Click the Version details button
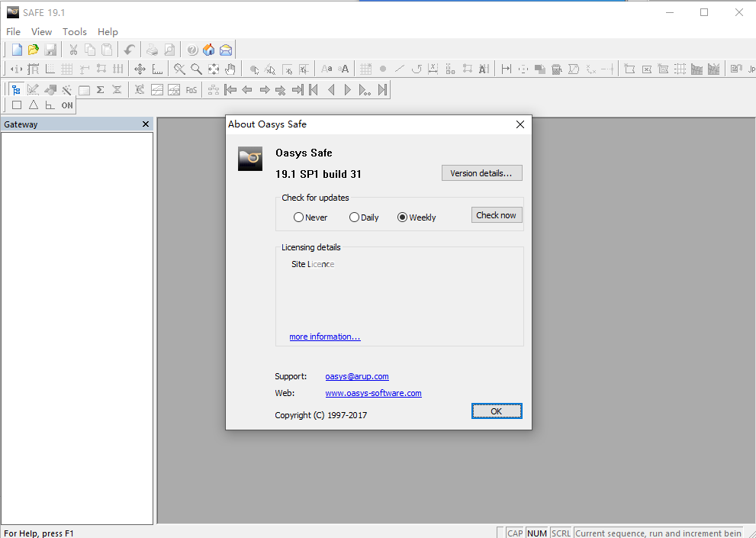The image size is (756, 538). pyautogui.click(x=481, y=173)
